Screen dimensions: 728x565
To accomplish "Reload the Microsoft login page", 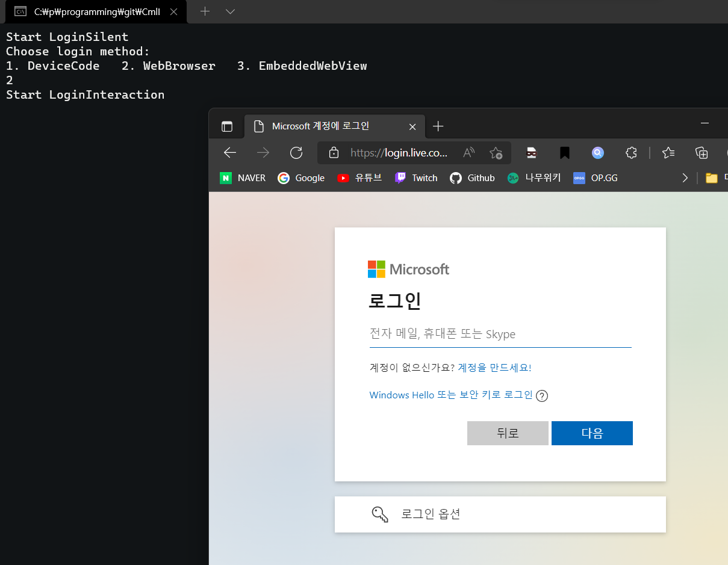I will point(296,153).
